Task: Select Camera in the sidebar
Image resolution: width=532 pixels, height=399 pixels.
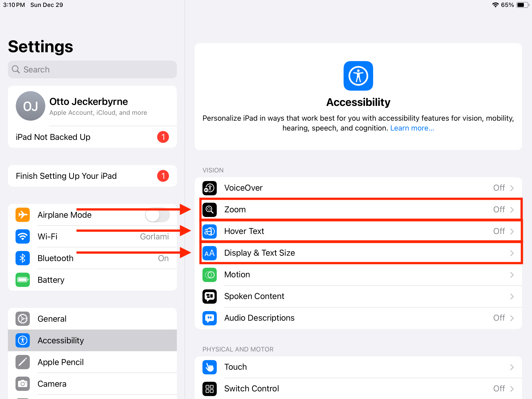Action: [92, 384]
